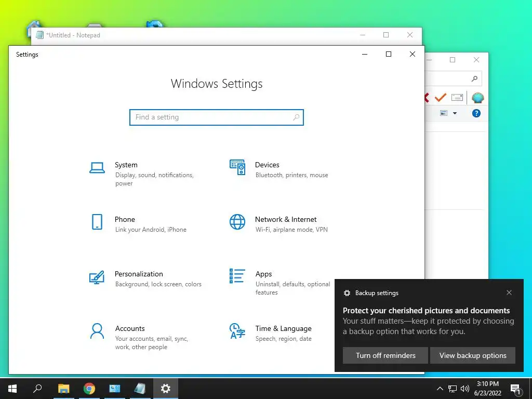Viewport: 532px width, 399px height.
Task: Click the network icon in system tray
Action: tap(453, 389)
